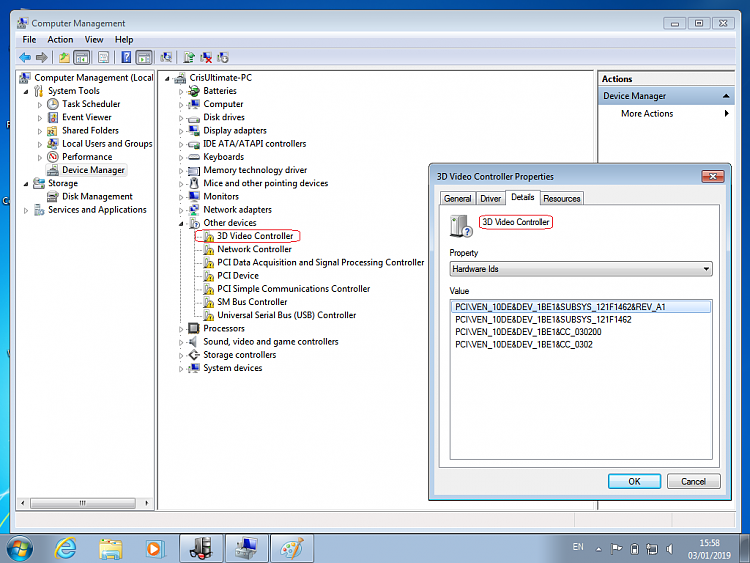Click the left pane scroll right arrow
The image size is (750, 563).
(146, 503)
